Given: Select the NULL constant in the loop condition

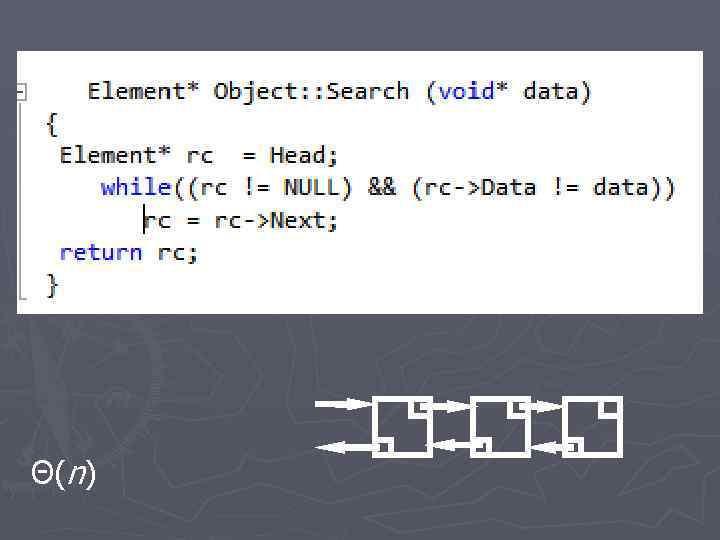Looking at the screenshot, I should pos(312,187).
